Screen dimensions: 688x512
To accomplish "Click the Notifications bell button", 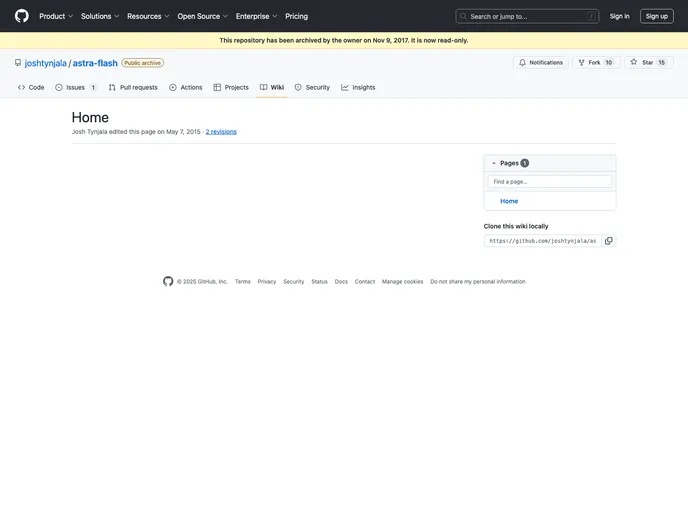I will [x=541, y=63].
